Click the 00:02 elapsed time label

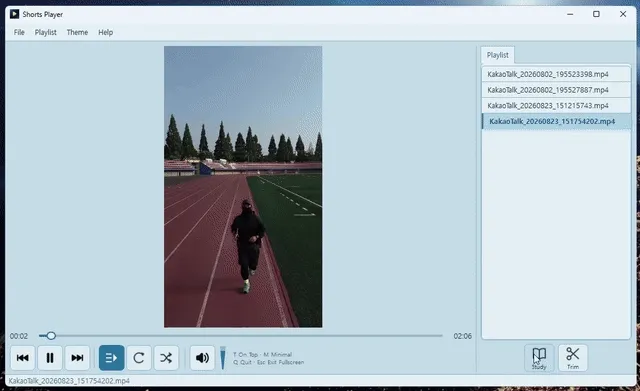pos(19,336)
